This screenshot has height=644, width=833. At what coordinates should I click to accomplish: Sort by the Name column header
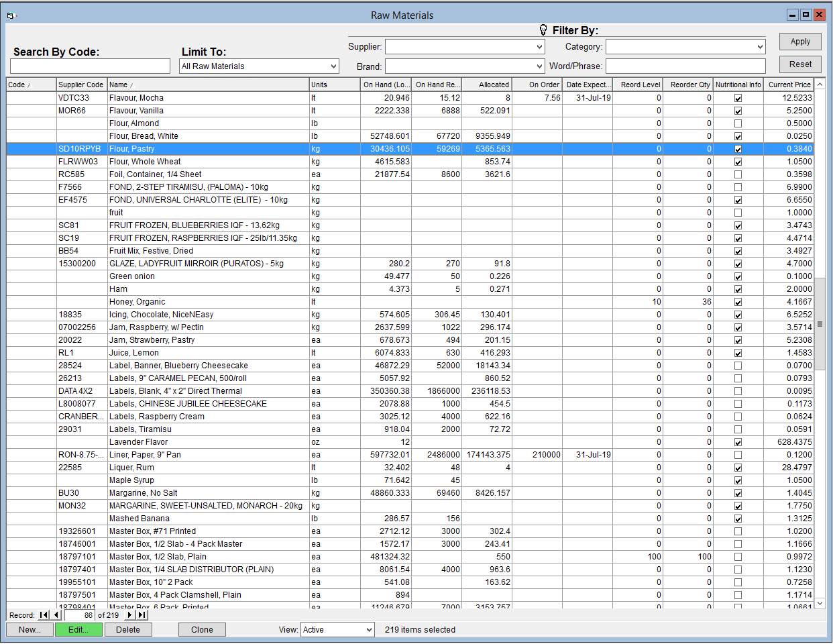pos(208,85)
